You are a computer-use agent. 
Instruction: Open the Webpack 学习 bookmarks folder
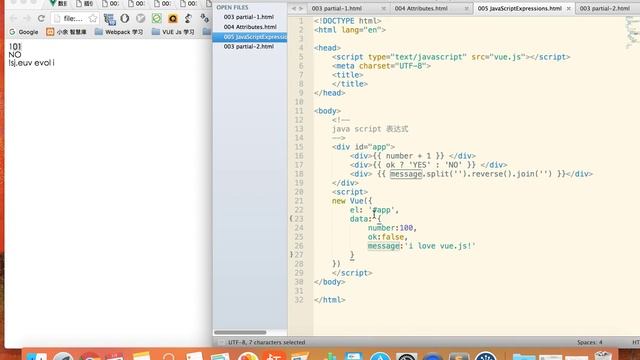click(119, 31)
